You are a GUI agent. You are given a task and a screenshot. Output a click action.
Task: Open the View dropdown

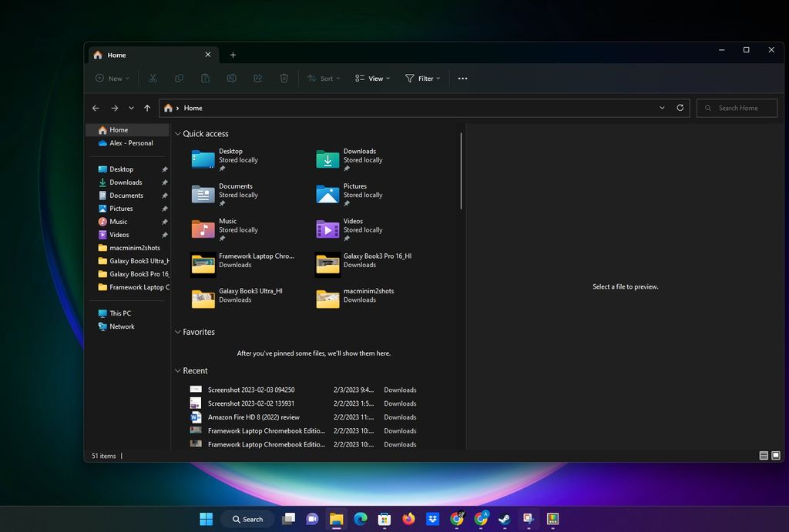tap(372, 78)
